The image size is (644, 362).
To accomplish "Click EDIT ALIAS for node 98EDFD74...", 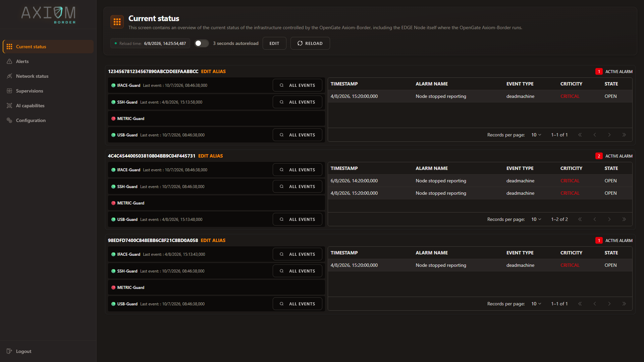I will [213, 240].
